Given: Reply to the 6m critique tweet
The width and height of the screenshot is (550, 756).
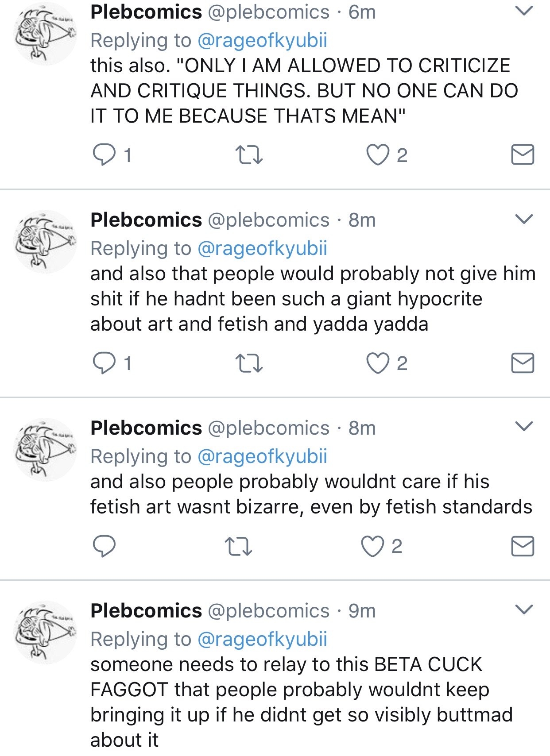Looking at the screenshot, I should 104,155.
